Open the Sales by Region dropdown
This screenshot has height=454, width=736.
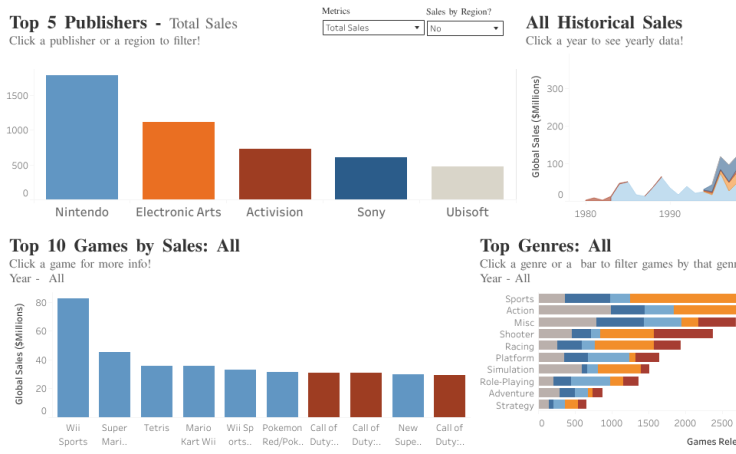point(464,28)
